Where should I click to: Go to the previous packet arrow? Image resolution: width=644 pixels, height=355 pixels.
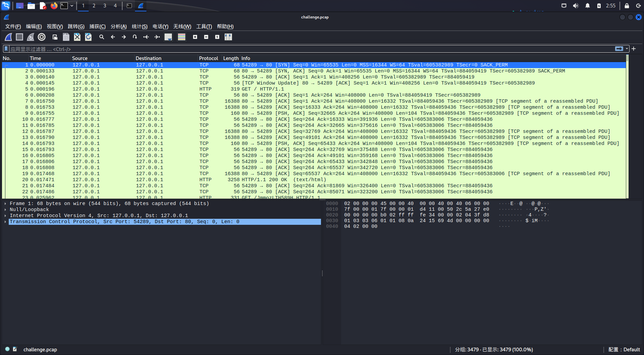(113, 37)
